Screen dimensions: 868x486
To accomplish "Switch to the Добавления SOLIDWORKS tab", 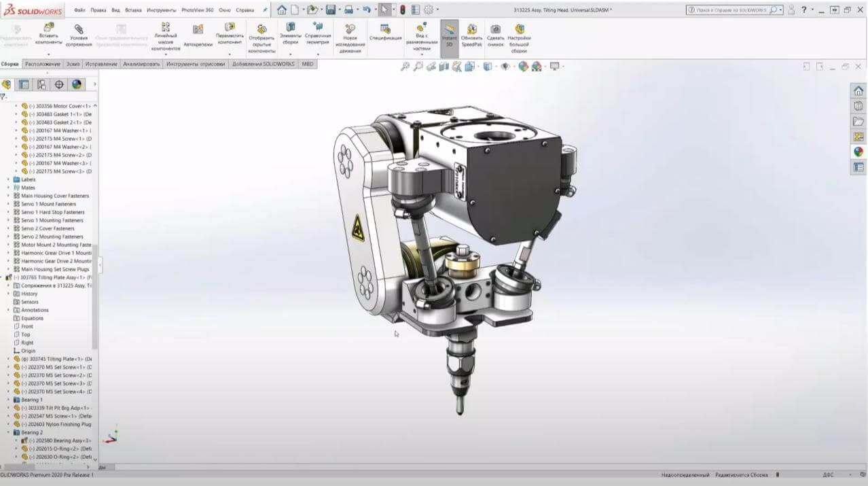I will click(x=264, y=64).
